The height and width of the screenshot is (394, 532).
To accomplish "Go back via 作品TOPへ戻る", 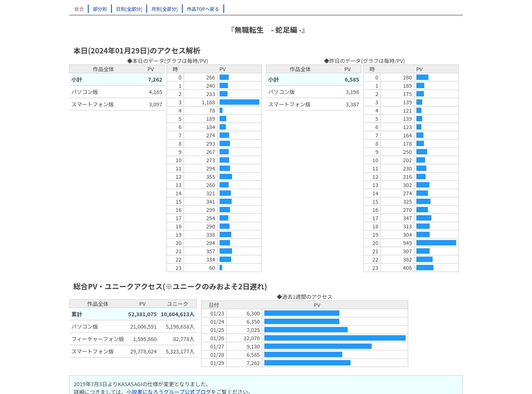I will pos(203,9).
